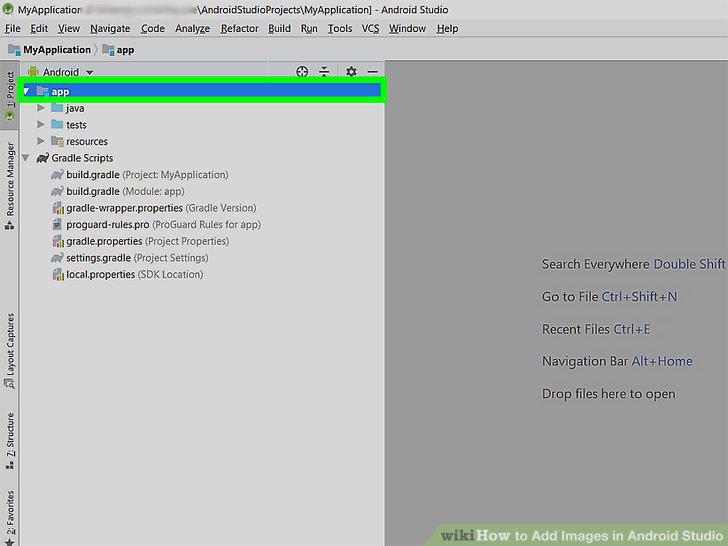Click the java folder icon
The height and width of the screenshot is (546, 728).
(x=57, y=108)
